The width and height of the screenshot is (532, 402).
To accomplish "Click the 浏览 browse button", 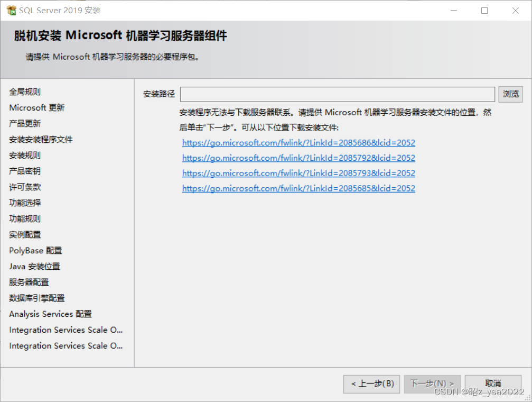I will 510,94.
